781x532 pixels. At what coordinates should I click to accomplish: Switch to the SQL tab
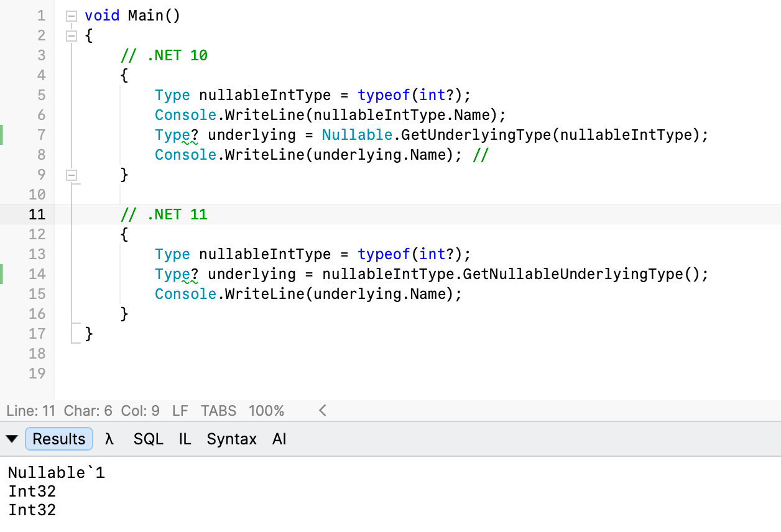pos(148,439)
